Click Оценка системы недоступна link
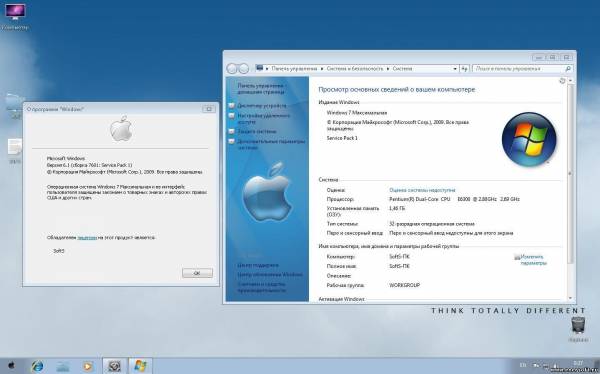Screen dimensions: 600x374 coord(422,190)
